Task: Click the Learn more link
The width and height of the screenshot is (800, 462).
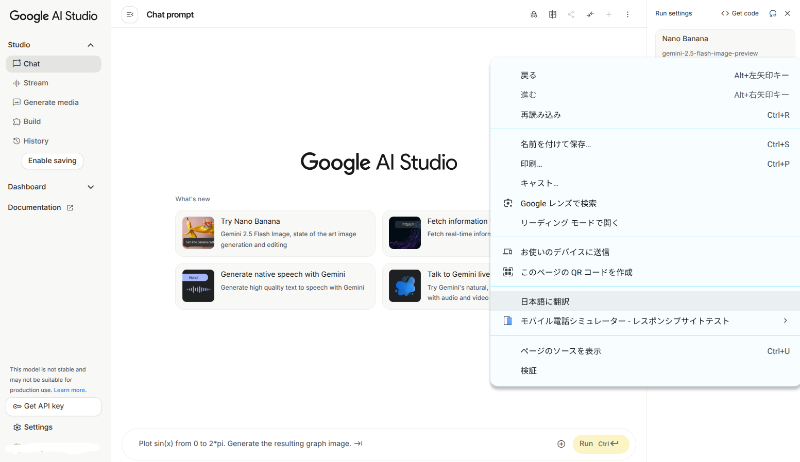Action: 70,390
